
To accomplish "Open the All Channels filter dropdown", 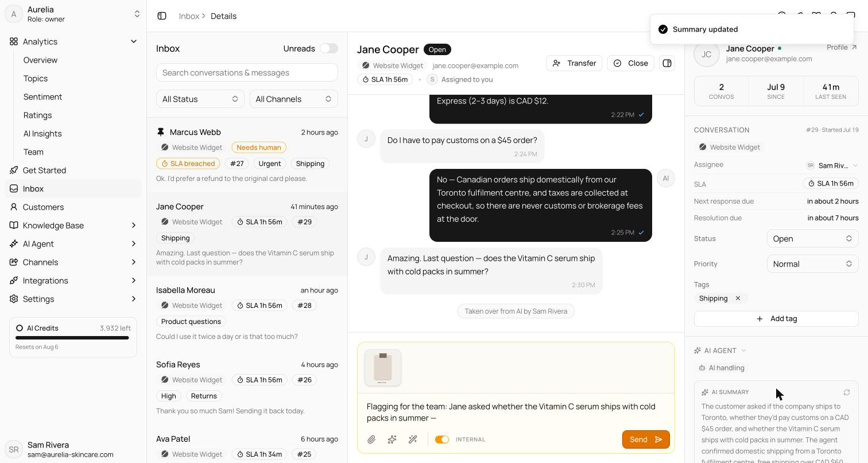I will coord(293,99).
